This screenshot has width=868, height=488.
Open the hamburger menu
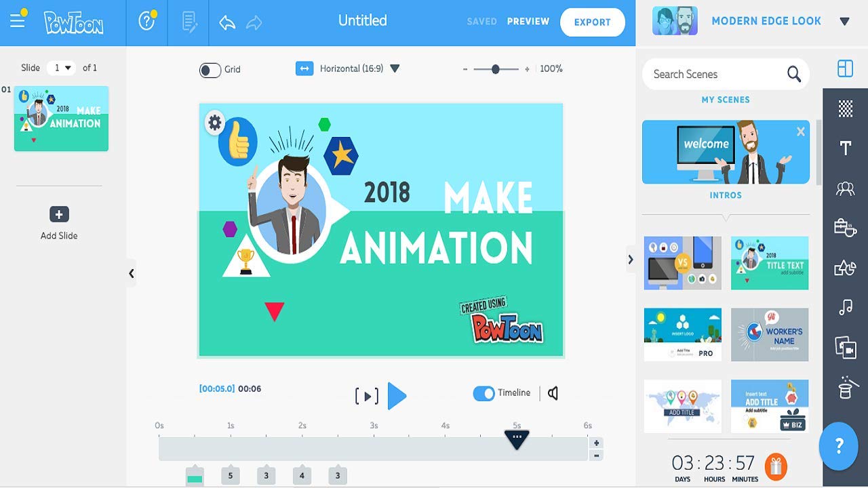click(18, 20)
